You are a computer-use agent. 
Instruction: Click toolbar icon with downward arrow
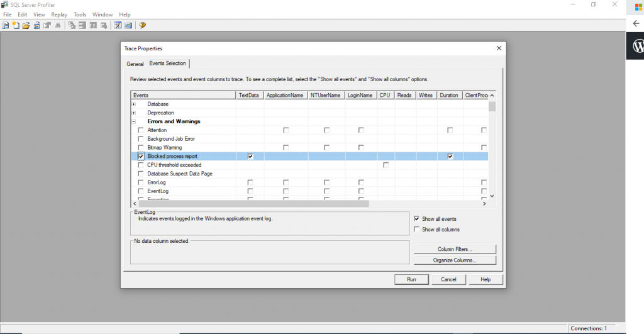click(104, 25)
